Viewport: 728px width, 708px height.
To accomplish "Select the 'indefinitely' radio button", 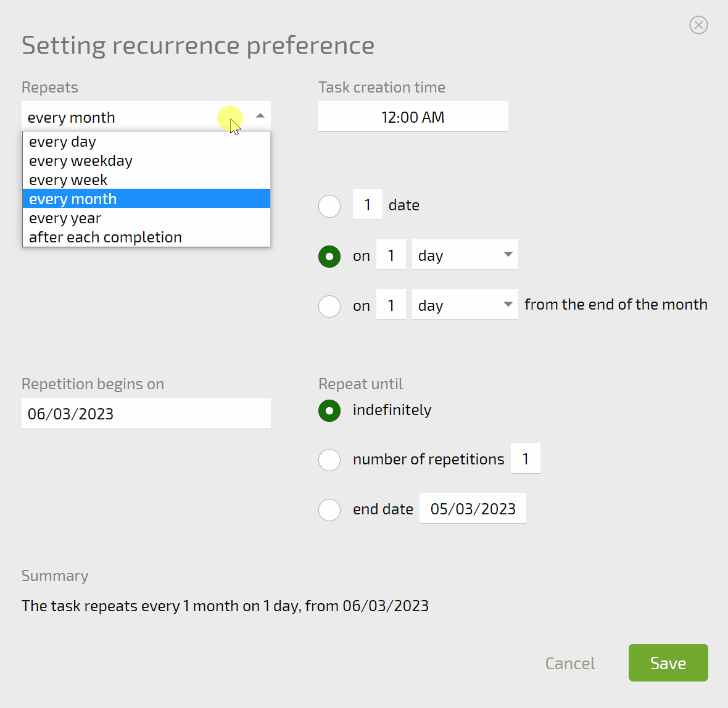I will tap(329, 411).
